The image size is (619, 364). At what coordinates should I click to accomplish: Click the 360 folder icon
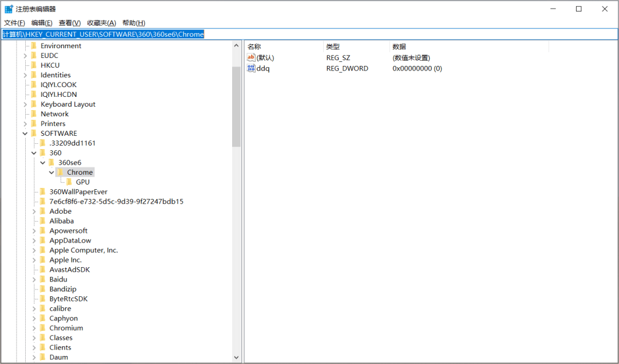(x=42, y=153)
